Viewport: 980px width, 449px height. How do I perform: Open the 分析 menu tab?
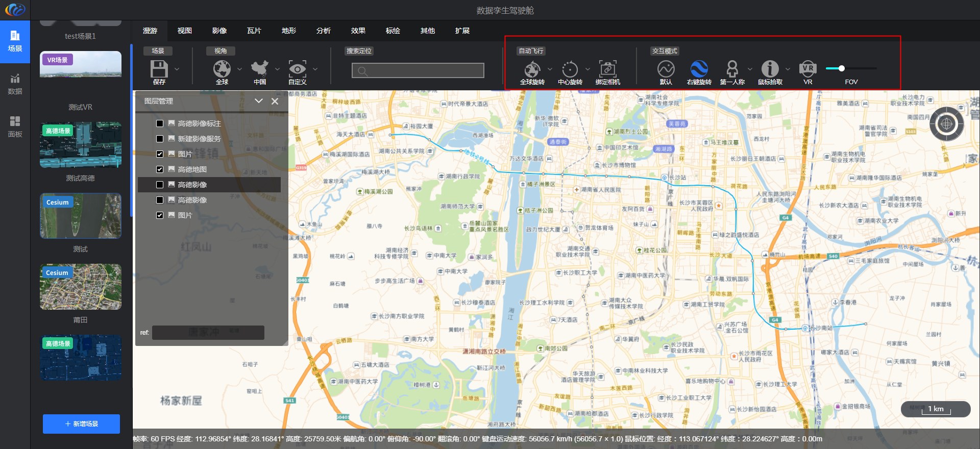pyautogui.click(x=323, y=31)
